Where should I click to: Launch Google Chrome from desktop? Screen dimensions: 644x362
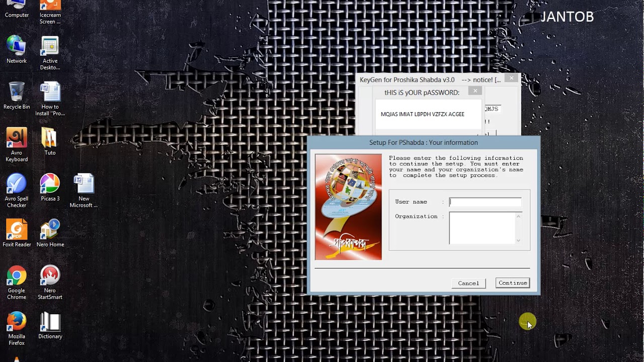(17, 283)
